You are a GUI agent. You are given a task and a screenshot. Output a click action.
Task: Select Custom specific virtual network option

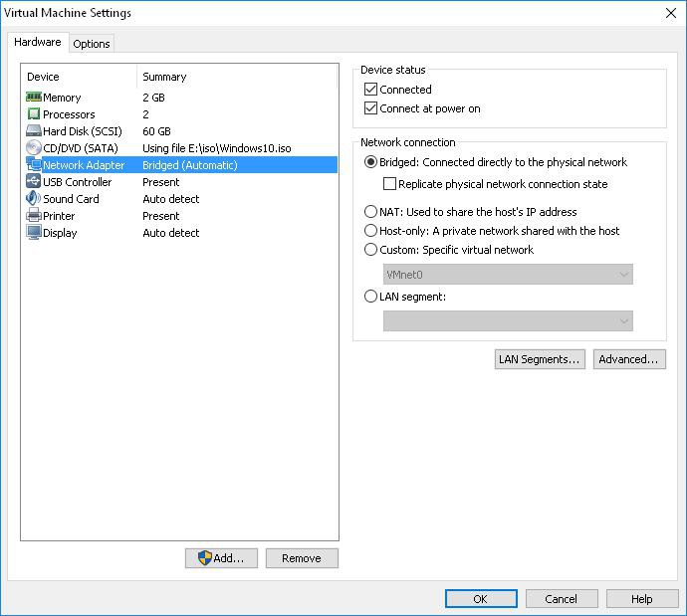[370, 250]
